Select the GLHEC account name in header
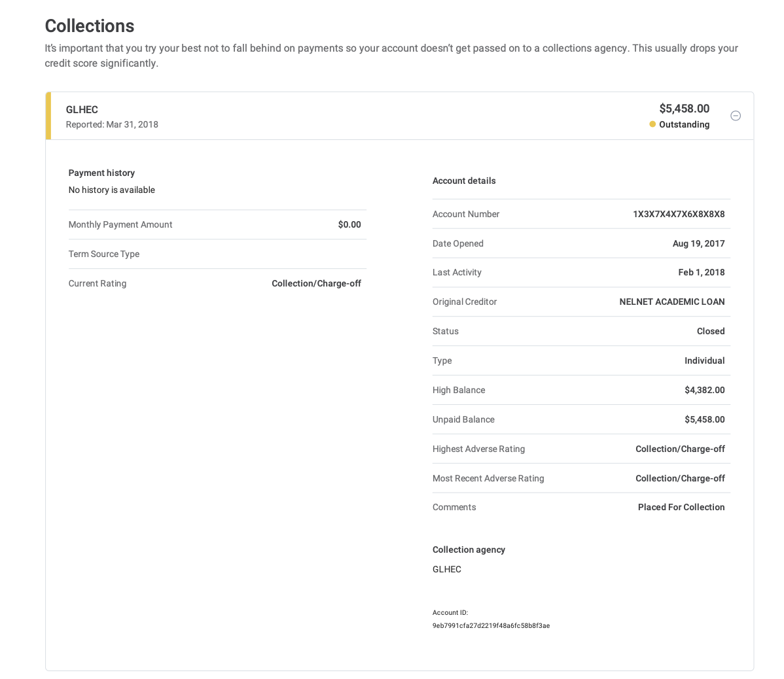 [82, 109]
